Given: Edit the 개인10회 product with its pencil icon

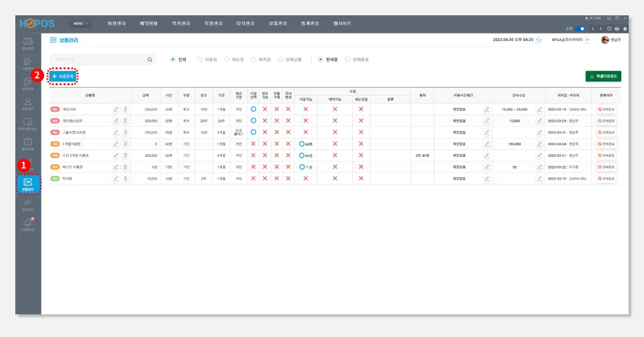Looking at the screenshot, I should pyautogui.click(x=116, y=110).
